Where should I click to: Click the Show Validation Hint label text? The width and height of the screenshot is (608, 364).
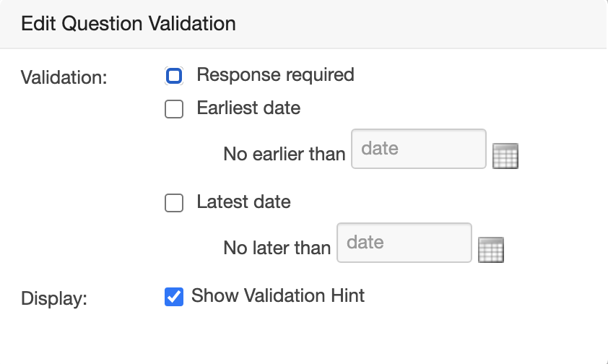pyautogui.click(x=278, y=295)
